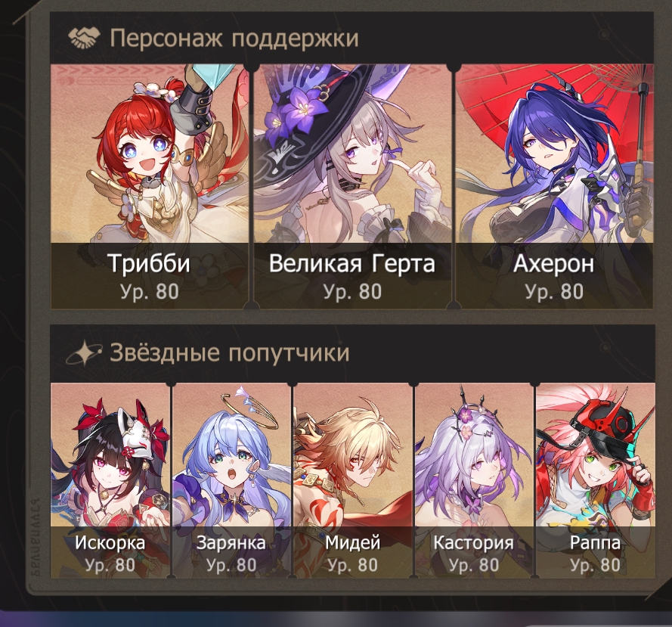The image size is (672, 627).
Task: Click the star orbit icon beside Звёздные попутчики
Action: tap(84, 352)
